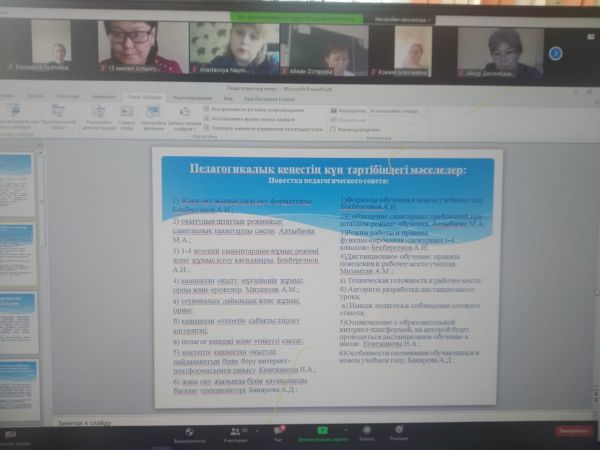This screenshot has height=450, width=600.
Task: Click the green Screen Share (Демонстрация экрана) icon
Action: (x=321, y=432)
